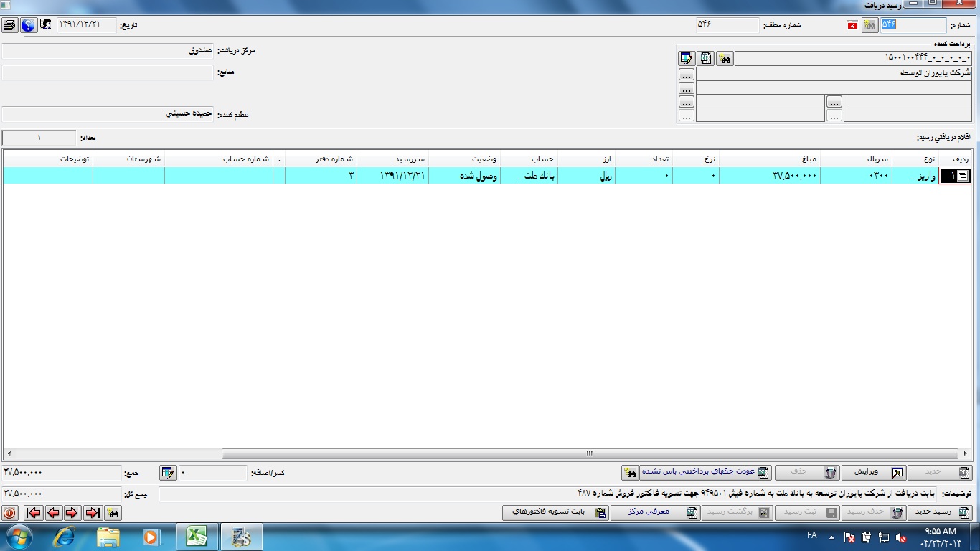Click binoculars icon left of عودت چکهای button

click(630, 473)
